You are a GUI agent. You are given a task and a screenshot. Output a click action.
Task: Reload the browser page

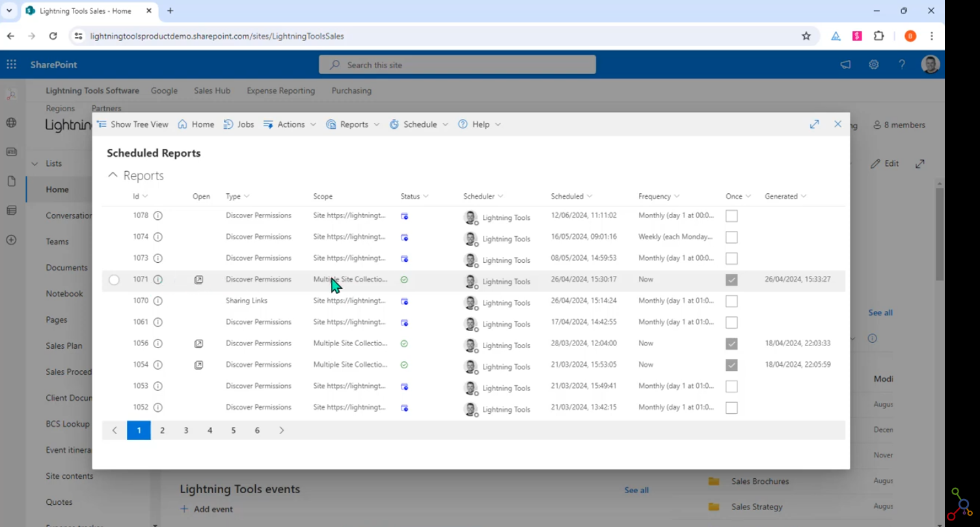(53, 36)
